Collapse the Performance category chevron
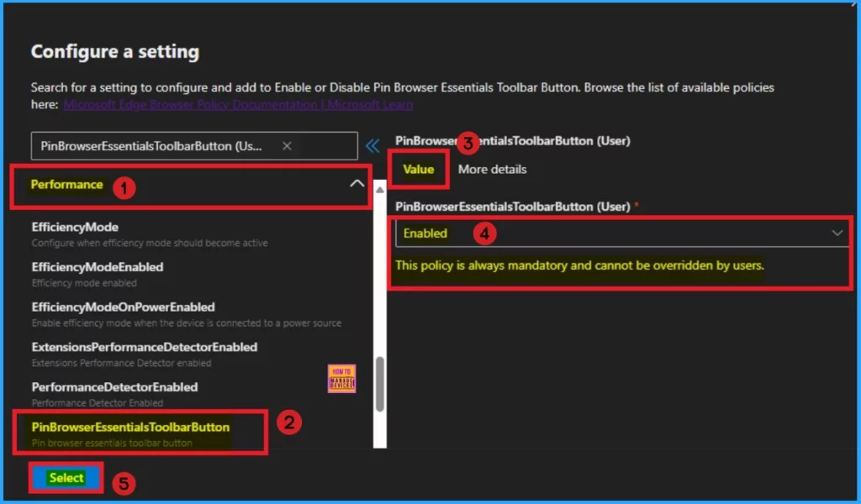 357,184
